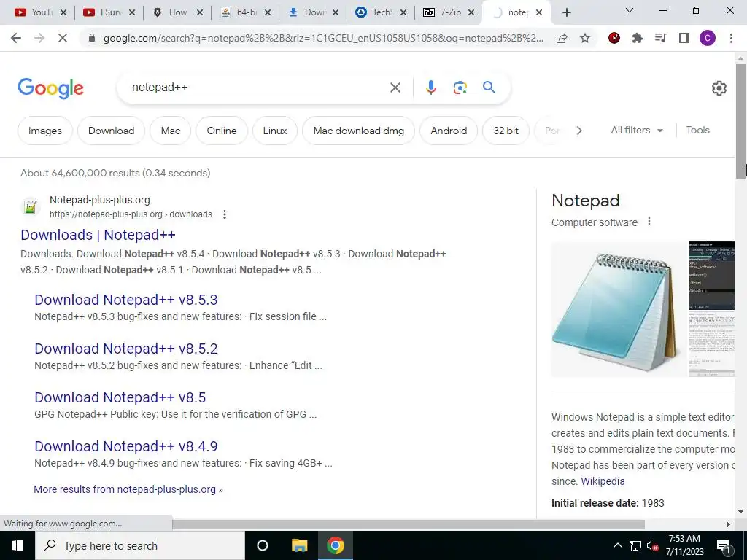The height and width of the screenshot is (560, 747).
Task: Open Download Notepad++ v8.5.2 link
Action: pos(125,349)
